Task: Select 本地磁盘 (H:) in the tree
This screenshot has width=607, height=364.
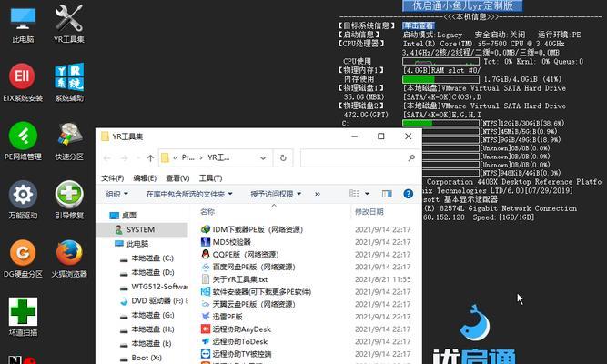Action: tap(153, 329)
